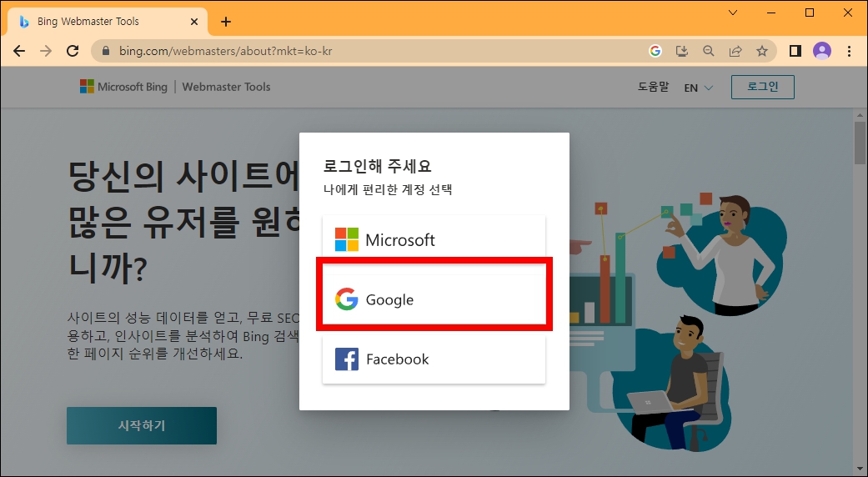
Task: Select Facebook login option
Action: [x=434, y=359]
